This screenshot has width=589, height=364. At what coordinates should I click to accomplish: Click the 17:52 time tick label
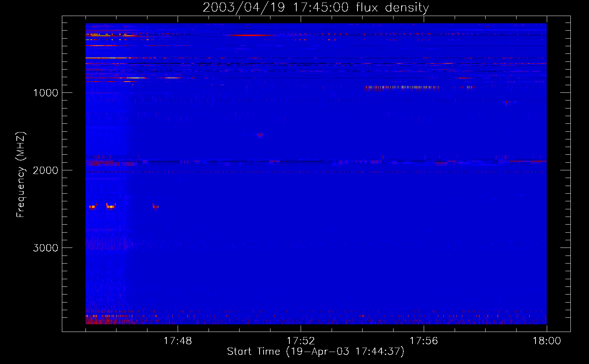click(301, 341)
